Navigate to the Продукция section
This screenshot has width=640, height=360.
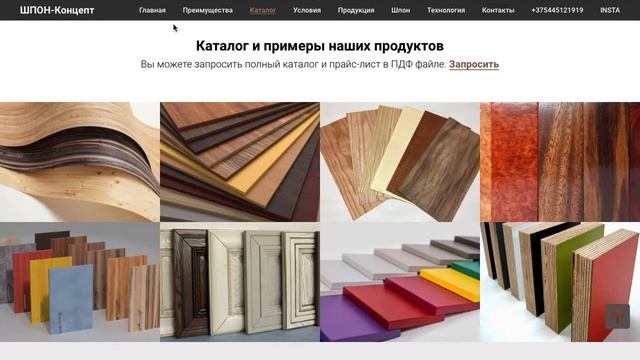click(356, 10)
